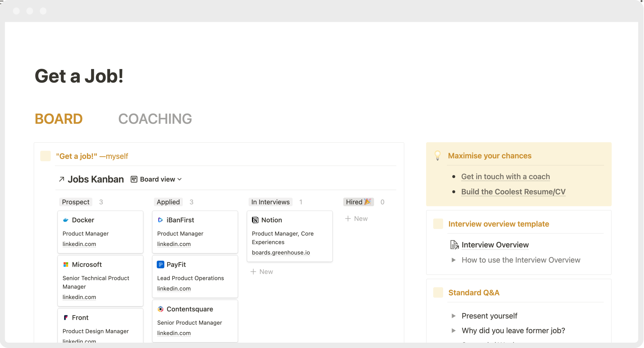Open the Docker job card title

click(x=83, y=220)
